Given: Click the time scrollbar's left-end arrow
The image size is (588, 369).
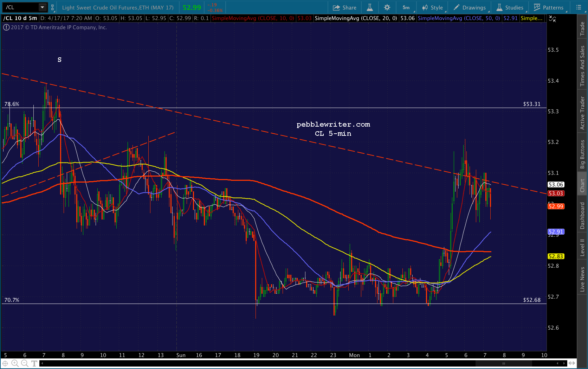Looking at the screenshot, I should (x=42, y=363).
